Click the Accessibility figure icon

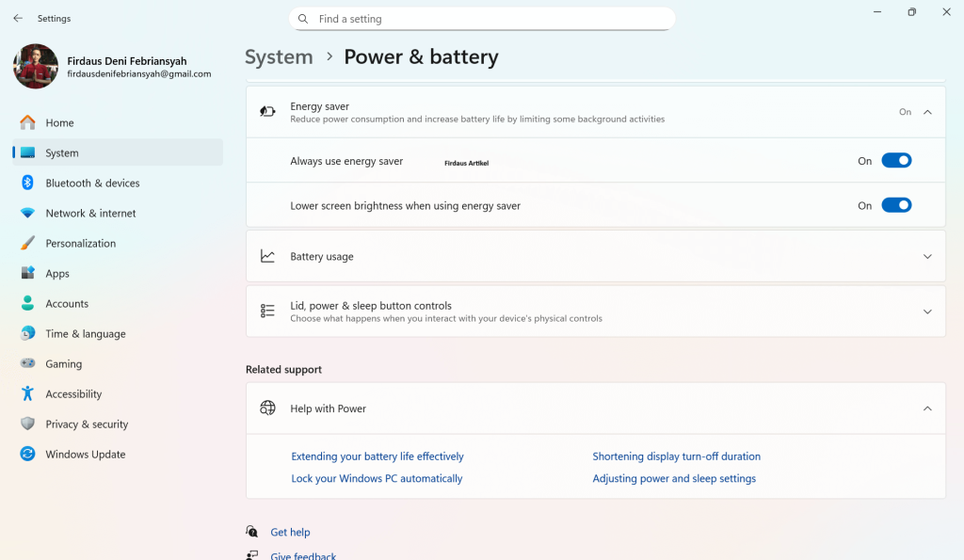click(x=27, y=393)
